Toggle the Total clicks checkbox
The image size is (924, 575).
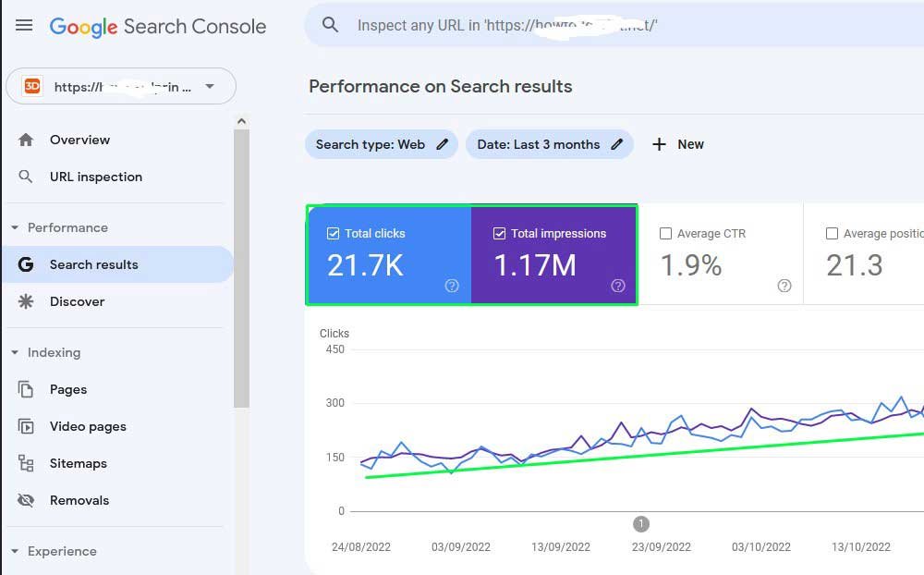[333, 234]
